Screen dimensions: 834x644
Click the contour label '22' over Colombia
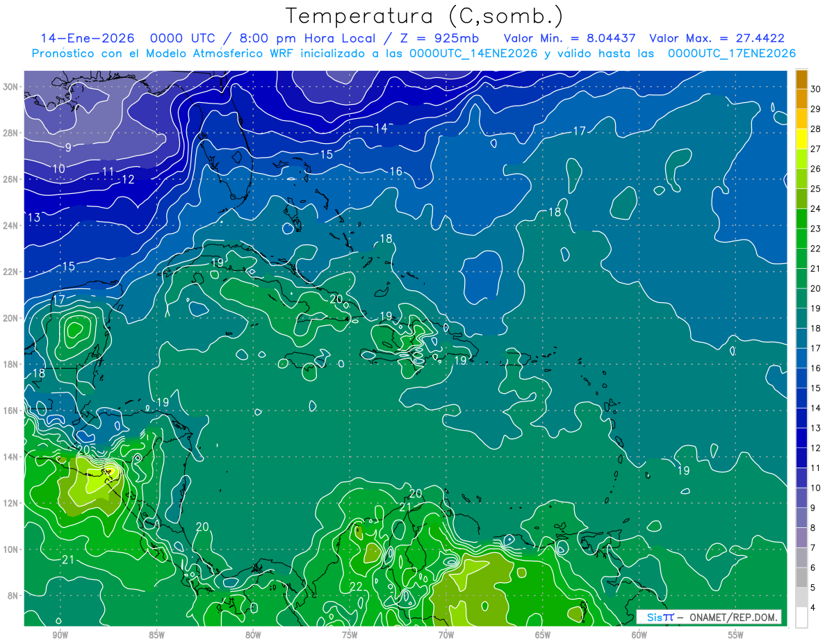coord(357,587)
